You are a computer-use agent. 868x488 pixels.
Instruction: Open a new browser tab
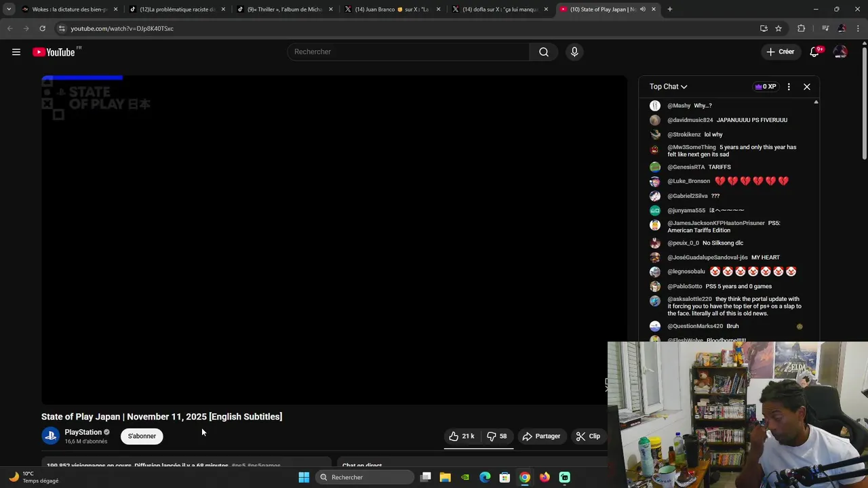(x=669, y=9)
